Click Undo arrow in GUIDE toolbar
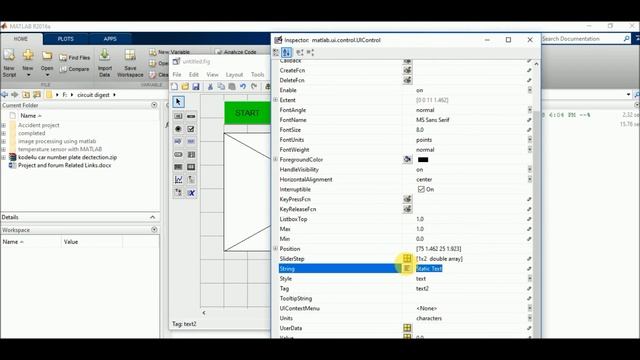This screenshot has width=640, height=360. point(243,87)
